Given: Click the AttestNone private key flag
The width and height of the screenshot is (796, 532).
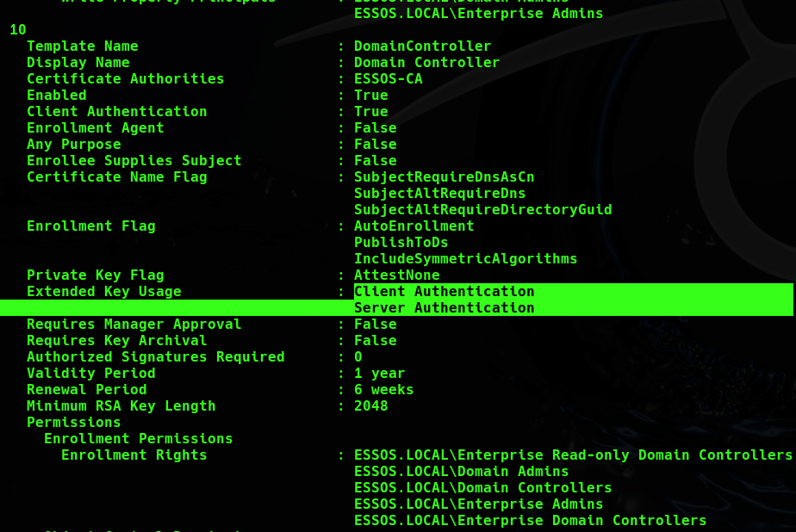Looking at the screenshot, I should [396, 275].
